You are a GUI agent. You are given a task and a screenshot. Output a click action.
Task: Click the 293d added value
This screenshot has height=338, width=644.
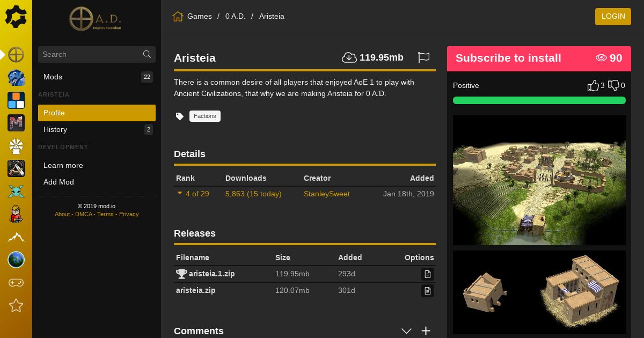click(347, 274)
